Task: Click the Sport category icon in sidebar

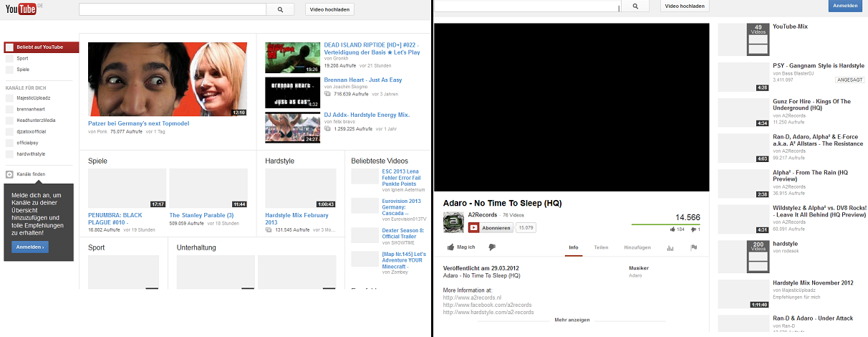Action: (9, 59)
